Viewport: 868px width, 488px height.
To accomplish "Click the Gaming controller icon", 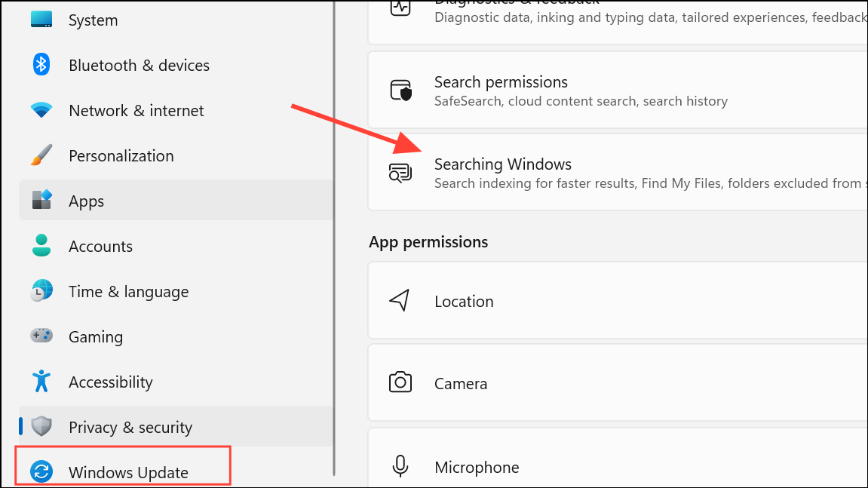I will tap(41, 336).
